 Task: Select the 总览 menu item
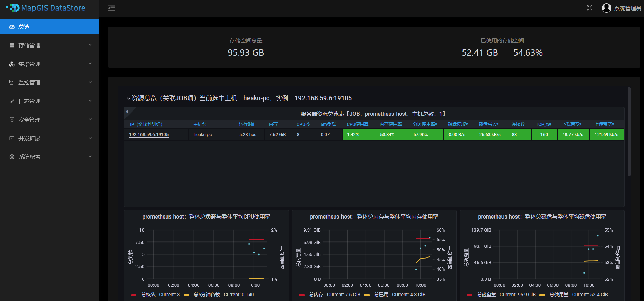[50, 27]
